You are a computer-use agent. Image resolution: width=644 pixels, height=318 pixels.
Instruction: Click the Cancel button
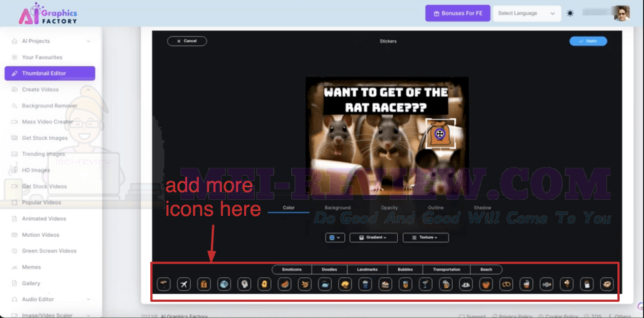[187, 41]
